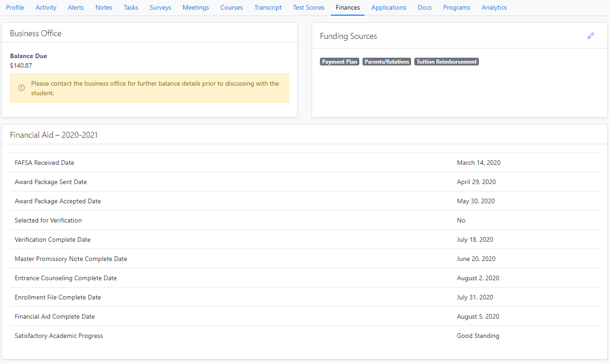Open the Profile tab
The height and width of the screenshot is (364, 610).
(15, 7)
